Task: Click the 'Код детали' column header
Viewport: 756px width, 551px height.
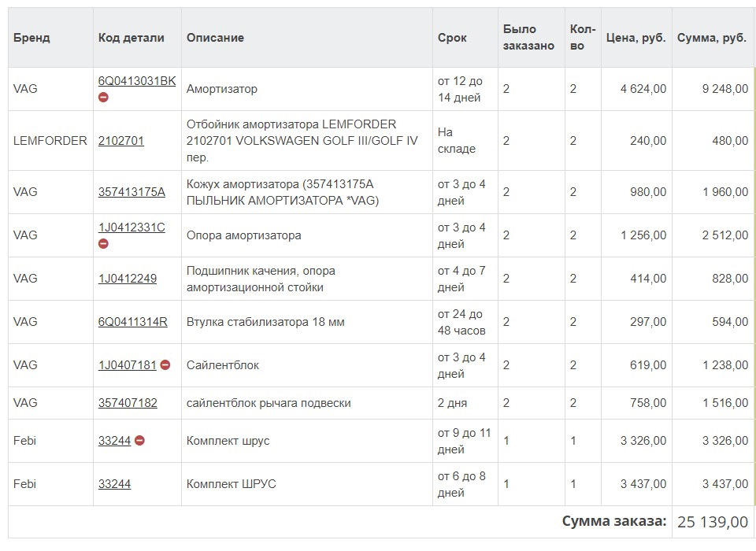Action: tap(132, 38)
